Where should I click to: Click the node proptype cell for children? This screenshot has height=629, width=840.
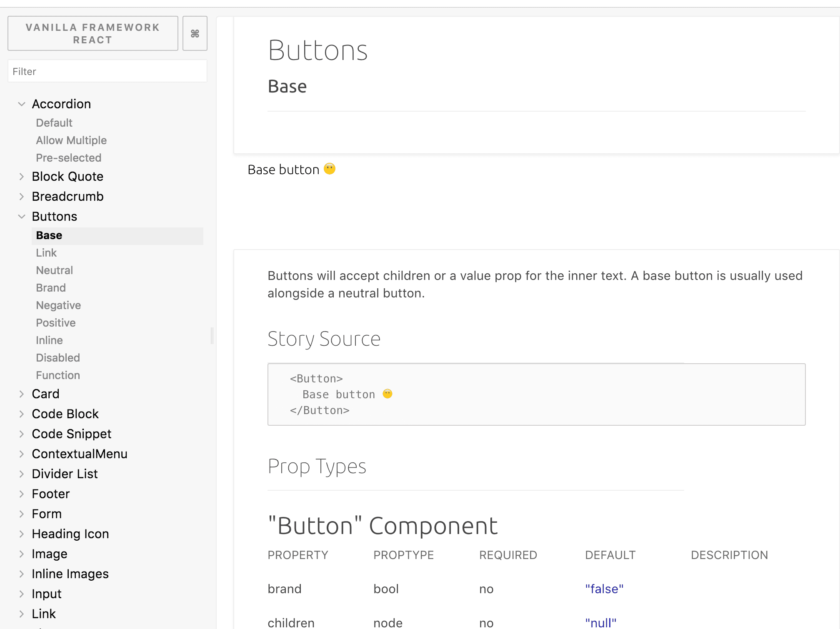[388, 623]
